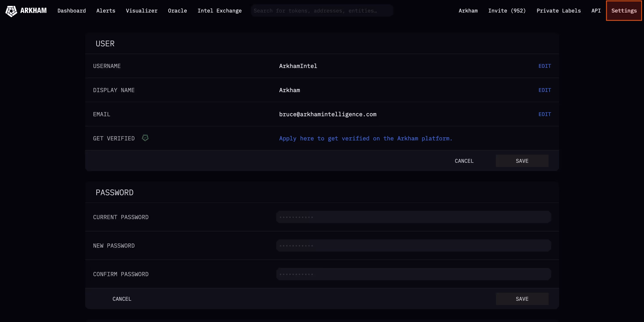This screenshot has height=322, width=644.
Task: Cancel the User section edits
Action: pyautogui.click(x=464, y=161)
